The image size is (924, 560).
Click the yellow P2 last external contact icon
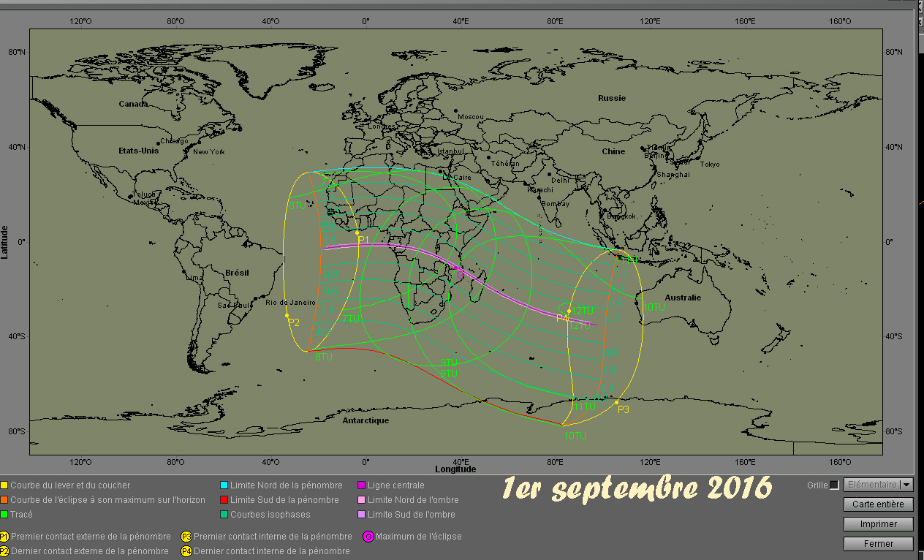(4, 551)
